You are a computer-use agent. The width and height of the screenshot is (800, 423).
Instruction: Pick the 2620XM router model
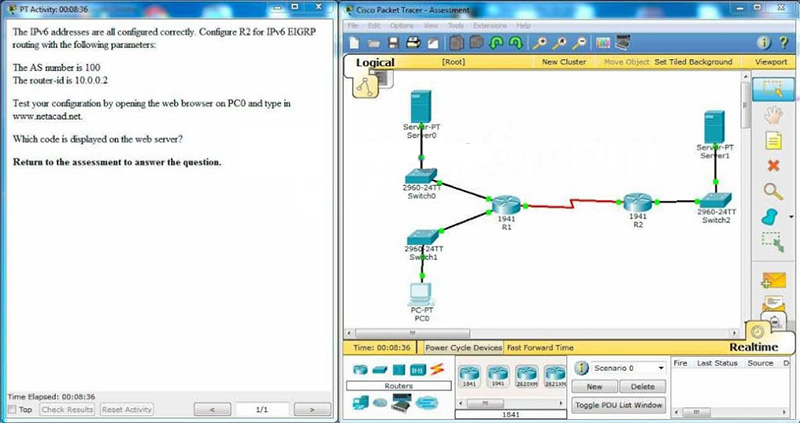point(527,376)
